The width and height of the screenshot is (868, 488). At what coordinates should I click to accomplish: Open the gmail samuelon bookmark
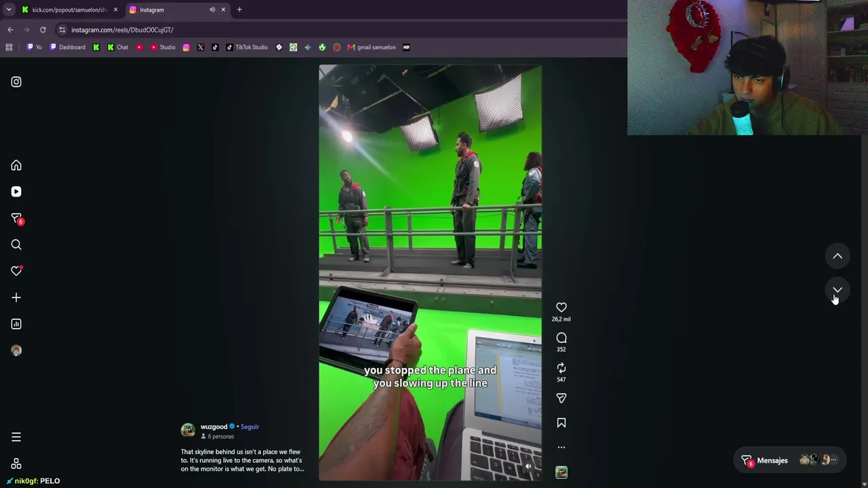pyautogui.click(x=372, y=47)
